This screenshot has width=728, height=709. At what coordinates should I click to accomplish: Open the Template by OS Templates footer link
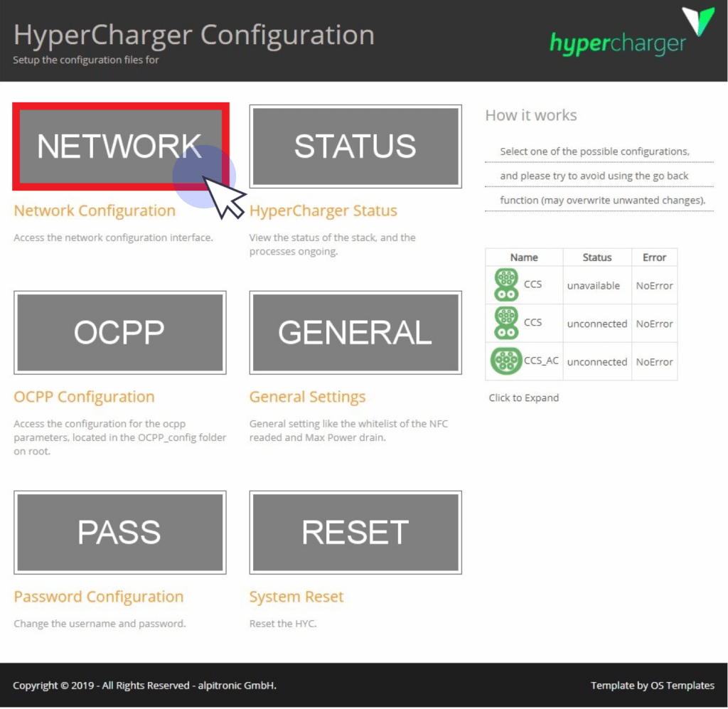pyautogui.click(x=653, y=686)
